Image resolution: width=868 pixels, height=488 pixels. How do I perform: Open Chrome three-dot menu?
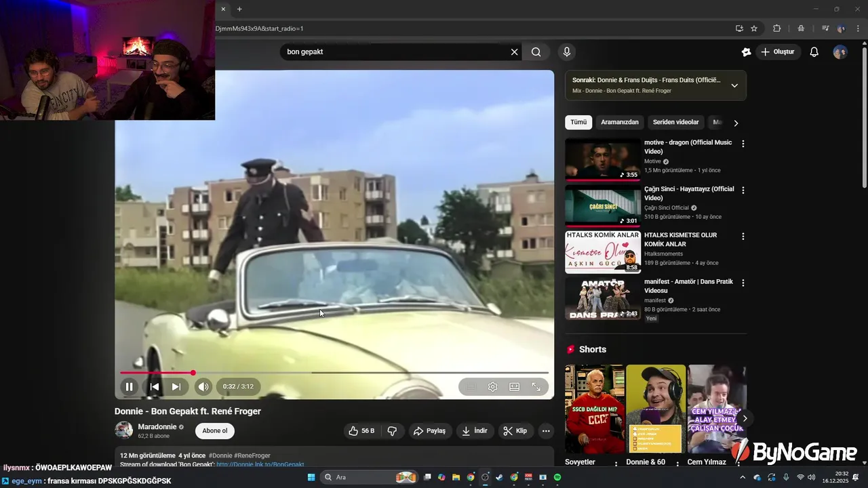point(858,28)
